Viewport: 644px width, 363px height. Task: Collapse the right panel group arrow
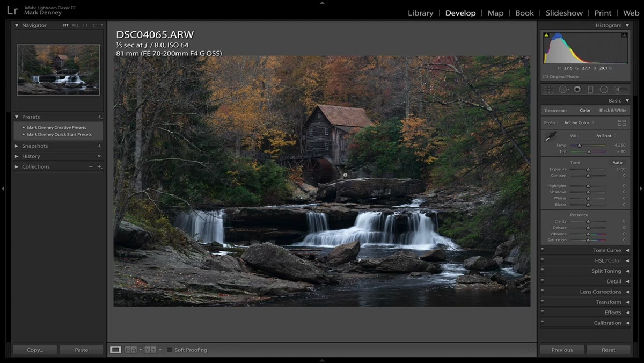pyautogui.click(x=641, y=188)
